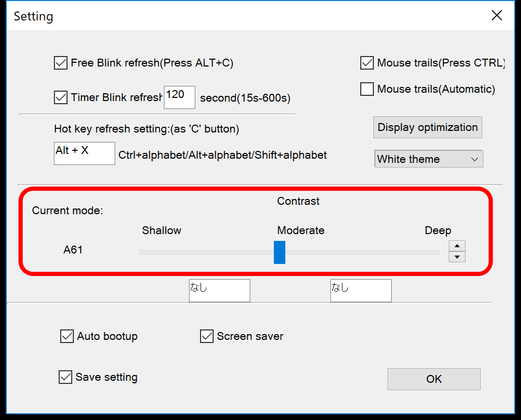Screen dimensions: 521x420
Task: Toggle the Auto bootup checkbox
Action: 67,336
